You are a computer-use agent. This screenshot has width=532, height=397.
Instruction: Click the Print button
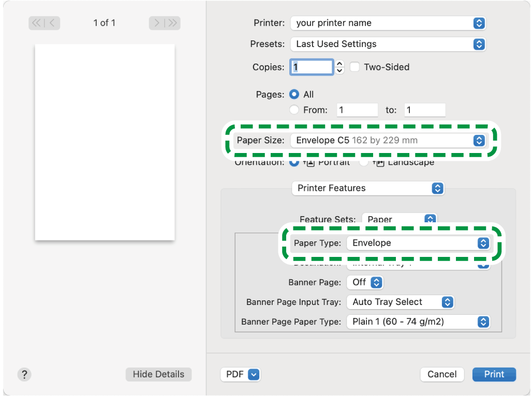(x=494, y=375)
